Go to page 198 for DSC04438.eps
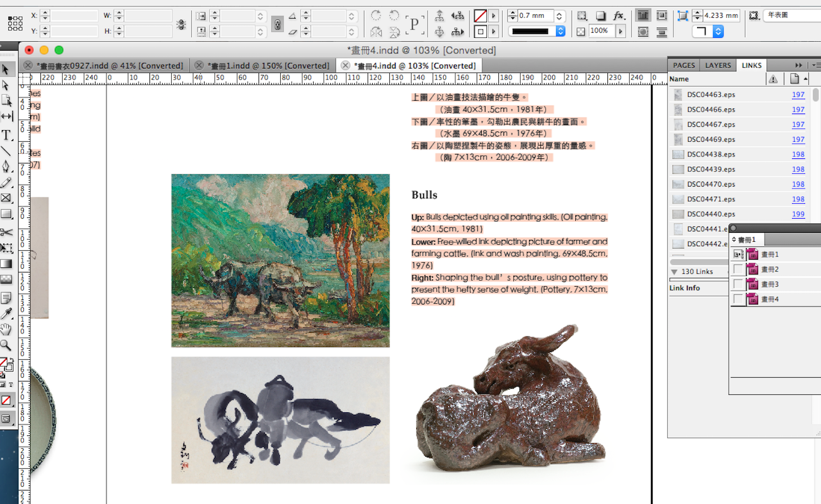The width and height of the screenshot is (821, 504). (798, 155)
